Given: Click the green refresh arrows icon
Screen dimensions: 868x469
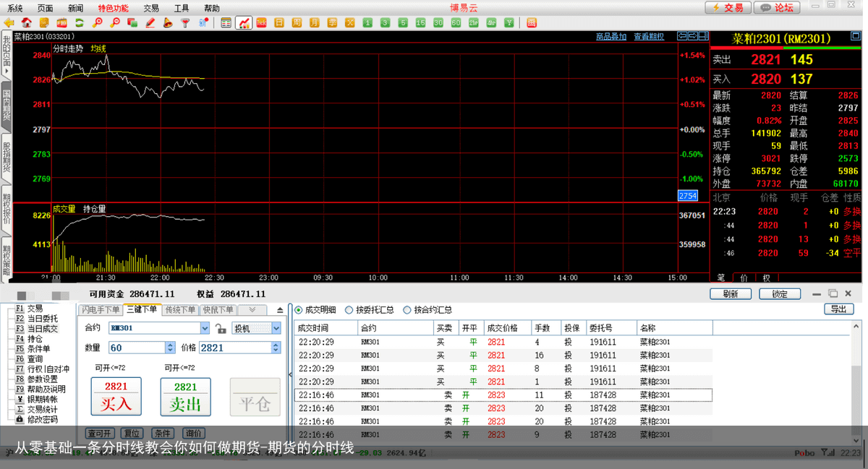Looking at the screenshot, I should 79,22.
